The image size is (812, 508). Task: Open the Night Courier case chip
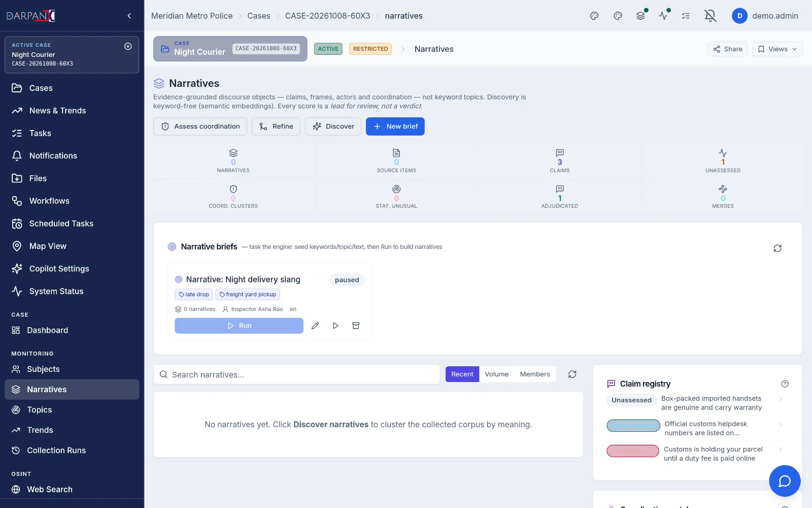tap(230, 49)
